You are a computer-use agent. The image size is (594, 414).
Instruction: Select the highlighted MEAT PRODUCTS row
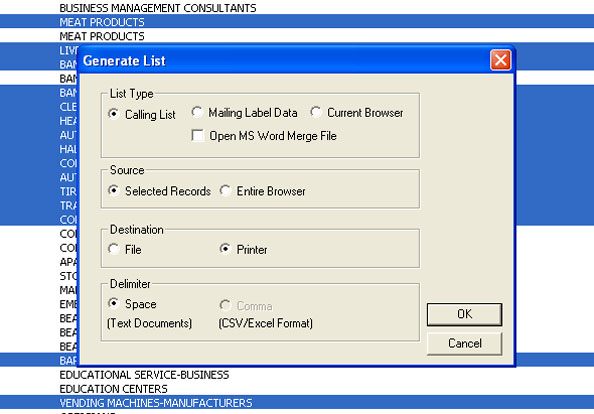[297, 22]
